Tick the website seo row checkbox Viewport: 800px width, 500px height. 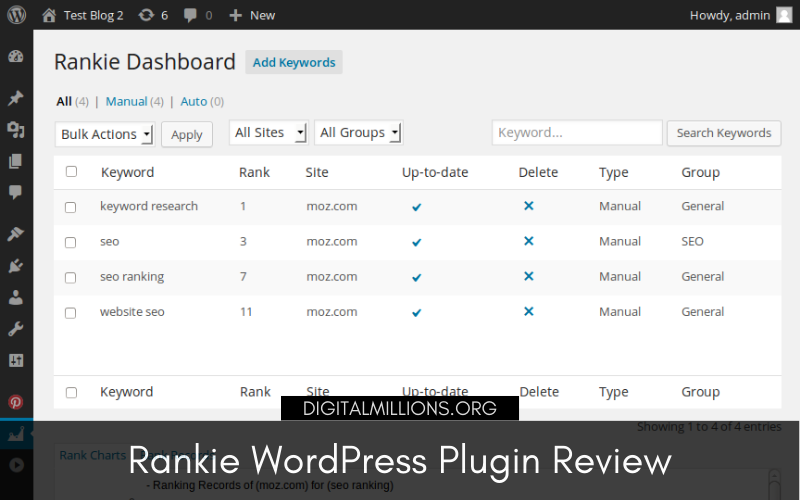(70, 313)
